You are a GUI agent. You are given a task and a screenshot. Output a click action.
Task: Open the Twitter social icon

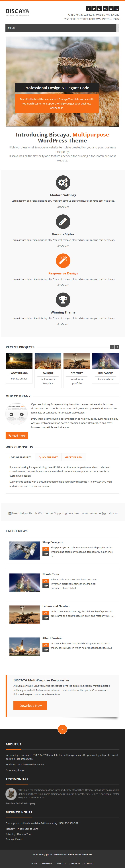94,9
